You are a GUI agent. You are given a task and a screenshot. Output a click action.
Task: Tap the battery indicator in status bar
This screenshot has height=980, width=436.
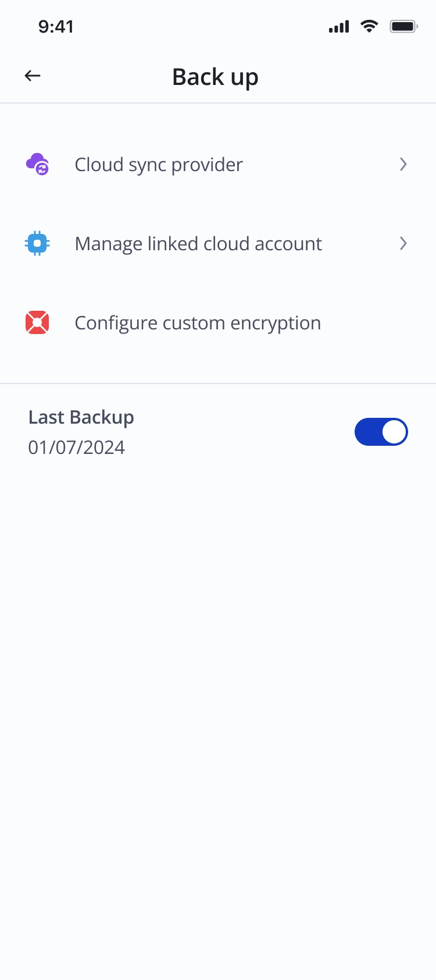pyautogui.click(x=403, y=26)
